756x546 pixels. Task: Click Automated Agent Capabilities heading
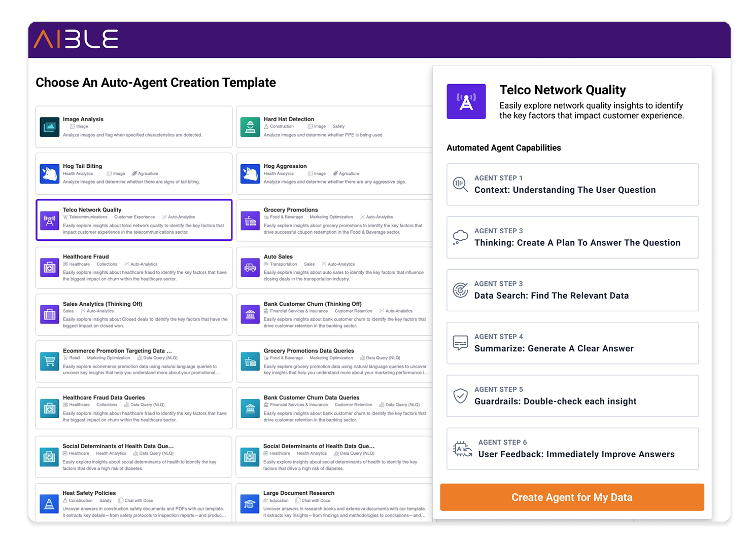point(504,148)
